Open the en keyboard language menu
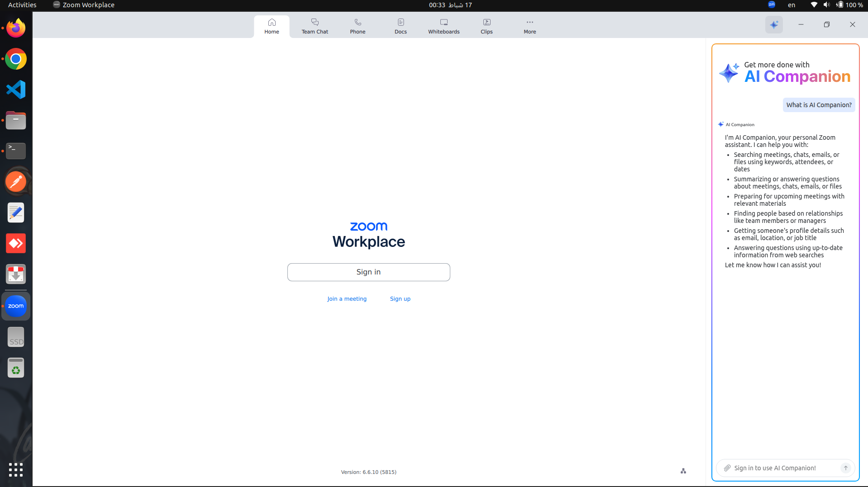 tap(791, 5)
